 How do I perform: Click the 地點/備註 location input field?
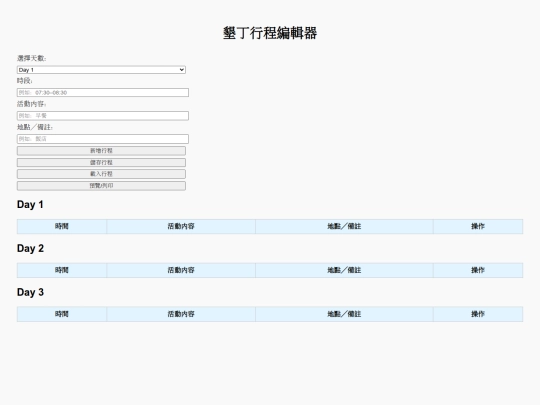tap(103, 139)
